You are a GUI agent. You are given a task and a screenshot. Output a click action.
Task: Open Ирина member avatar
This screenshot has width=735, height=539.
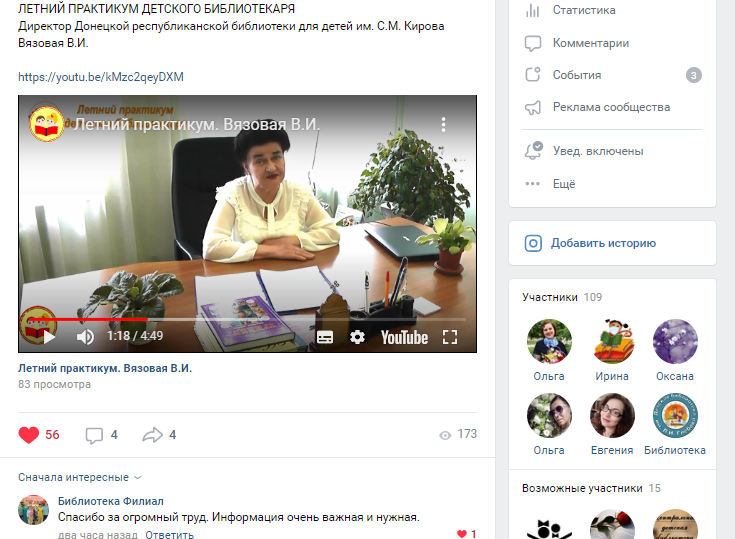pos(612,341)
